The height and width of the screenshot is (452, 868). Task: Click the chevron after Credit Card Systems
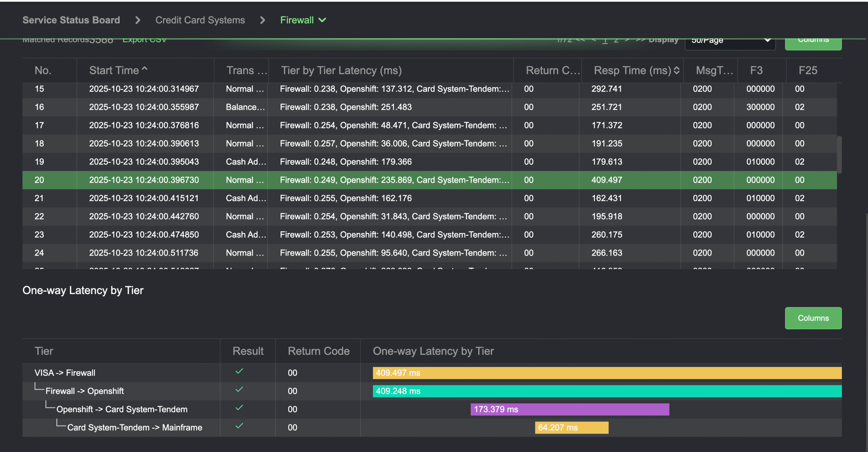(x=262, y=20)
